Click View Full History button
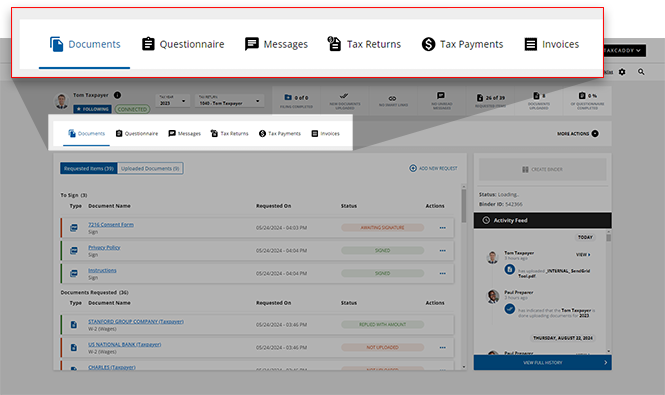The height and width of the screenshot is (395, 665). click(542, 363)
